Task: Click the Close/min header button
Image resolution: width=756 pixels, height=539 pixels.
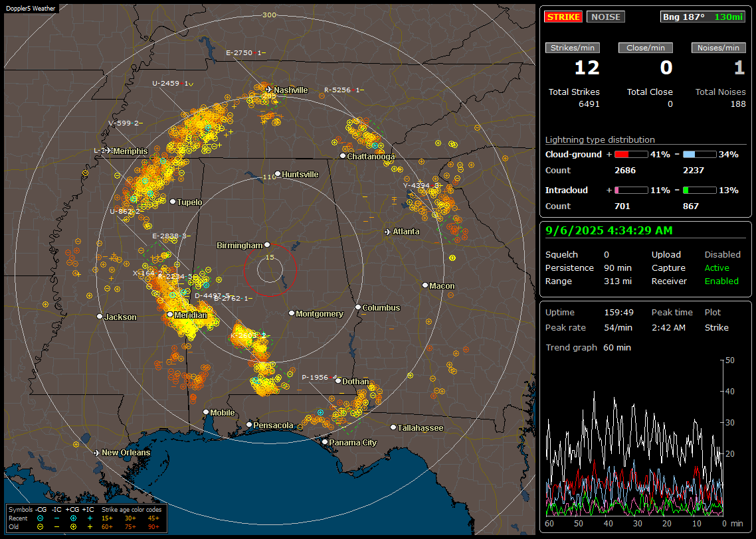Action: [x=646, y=48]
